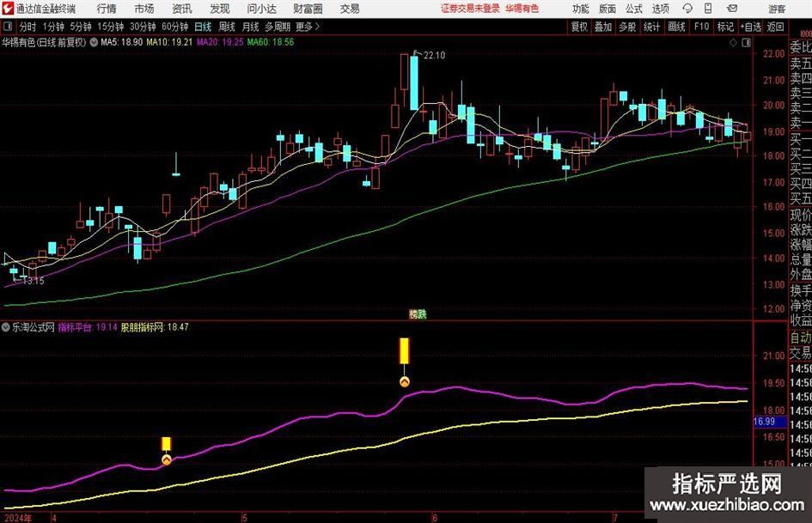Open the 财富圈 menu
Image resolution: width=812 pixels, height=523 pixels.
tap(308, 9)
